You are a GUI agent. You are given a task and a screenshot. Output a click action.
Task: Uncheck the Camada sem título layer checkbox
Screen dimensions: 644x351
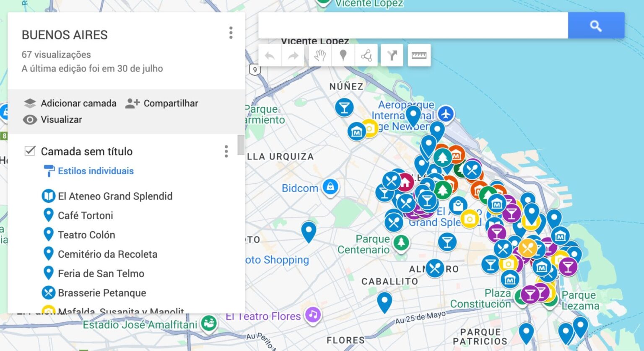click(29, 151)
